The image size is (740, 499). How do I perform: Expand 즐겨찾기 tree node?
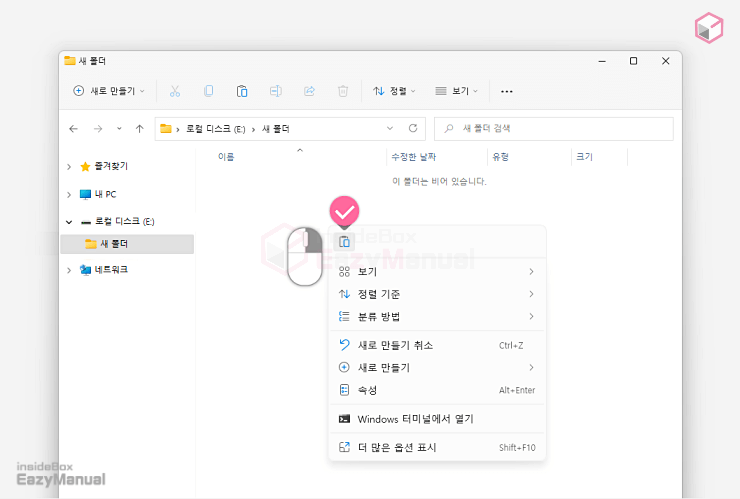pyautogui.click(x=69, y=167)
